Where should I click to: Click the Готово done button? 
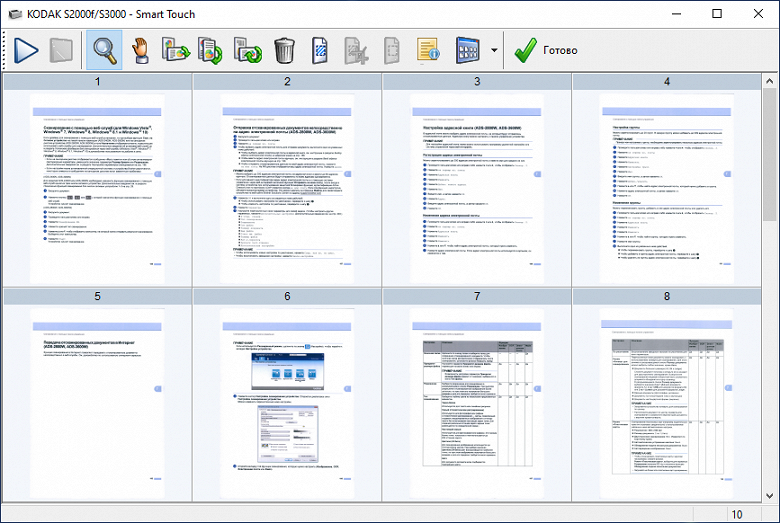546,50
